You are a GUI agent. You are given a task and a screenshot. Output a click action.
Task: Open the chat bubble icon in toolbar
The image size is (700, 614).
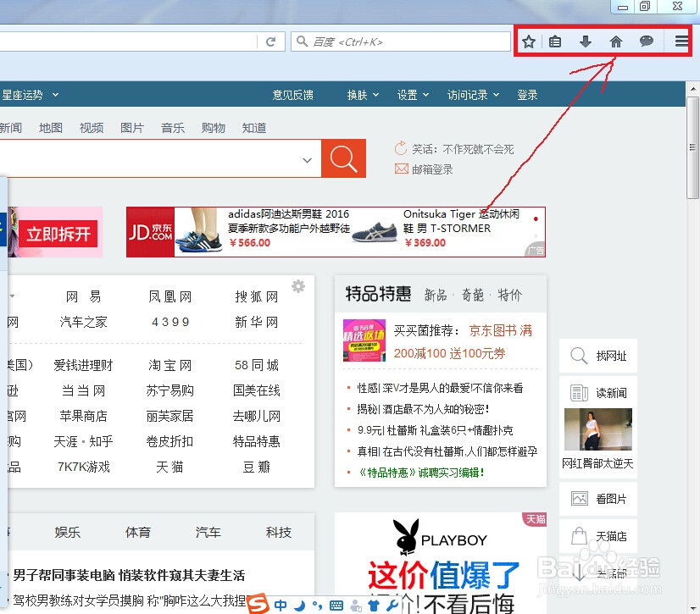[x=647, y=41]
